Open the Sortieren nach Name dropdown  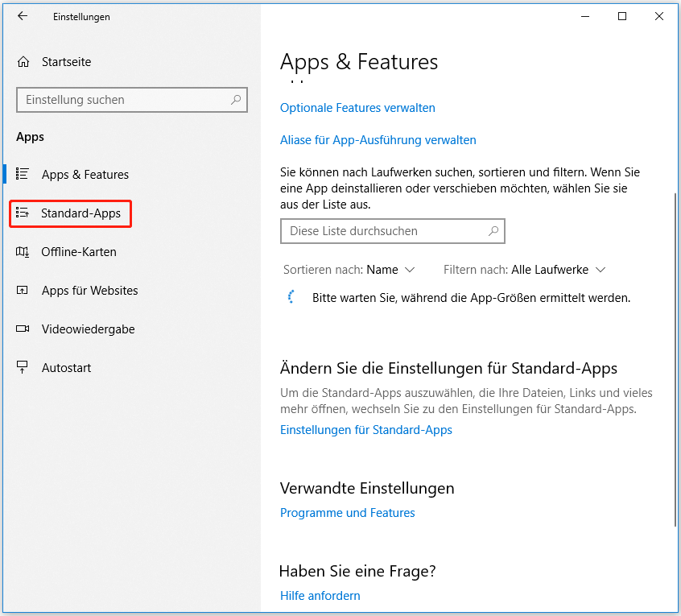pyautogui.click(x=388, y=270)
